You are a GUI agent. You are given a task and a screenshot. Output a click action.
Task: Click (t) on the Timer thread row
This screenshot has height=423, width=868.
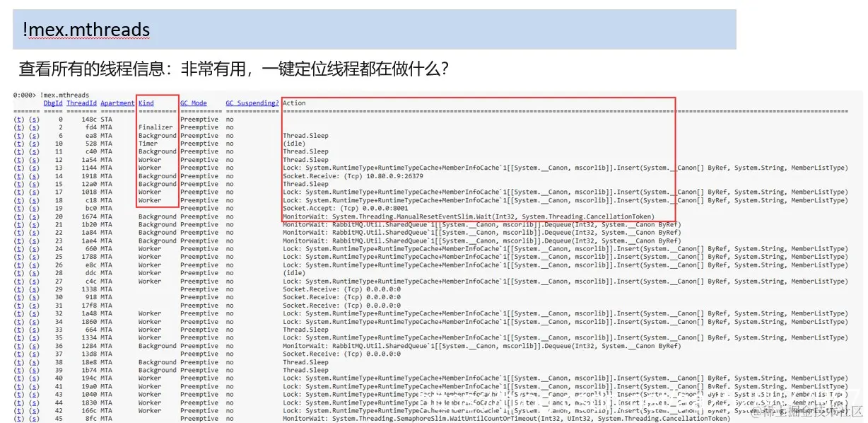(x=19, y=144)
